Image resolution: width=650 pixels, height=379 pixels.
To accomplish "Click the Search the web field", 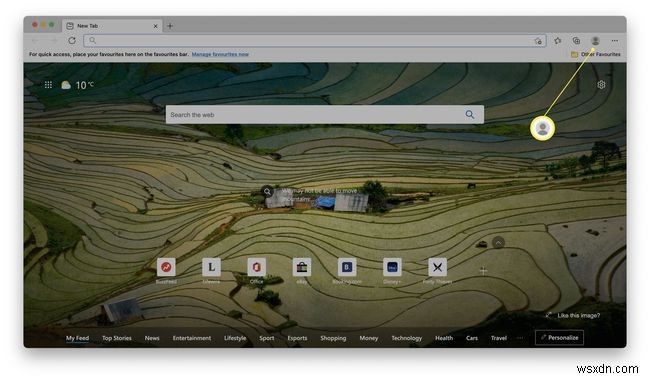I will [325, 114].
